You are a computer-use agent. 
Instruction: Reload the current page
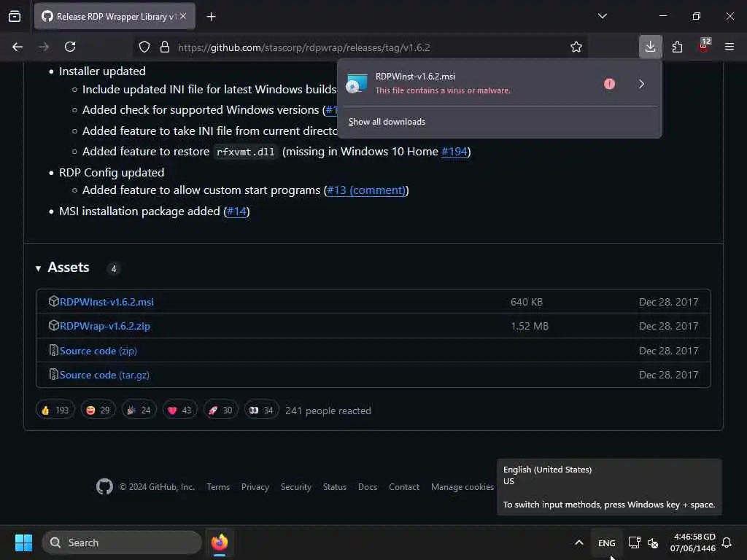tap(70, 47)
